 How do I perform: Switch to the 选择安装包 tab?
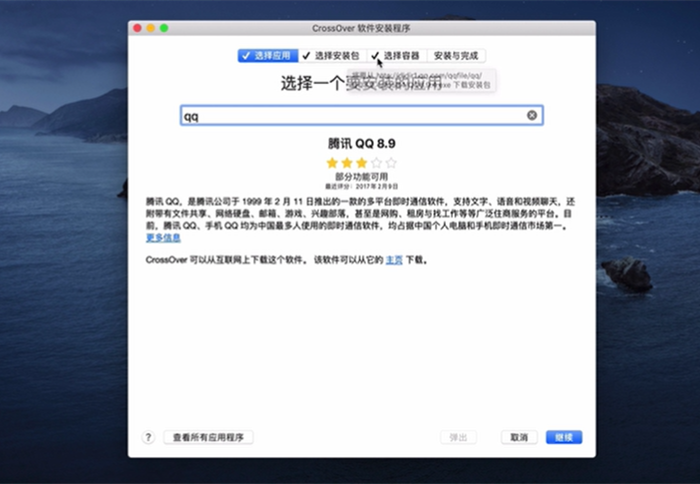pyautogui.click(x=332, y=56)
